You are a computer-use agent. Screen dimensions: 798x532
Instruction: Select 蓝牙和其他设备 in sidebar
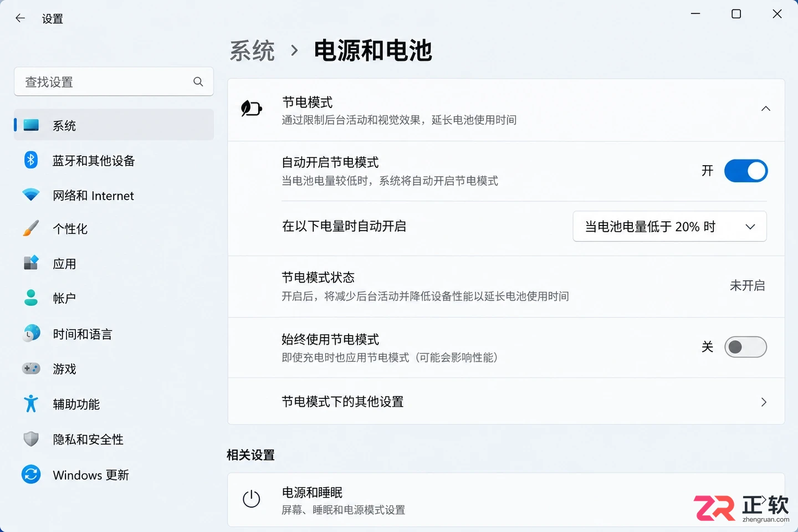[x=114, y=161]
